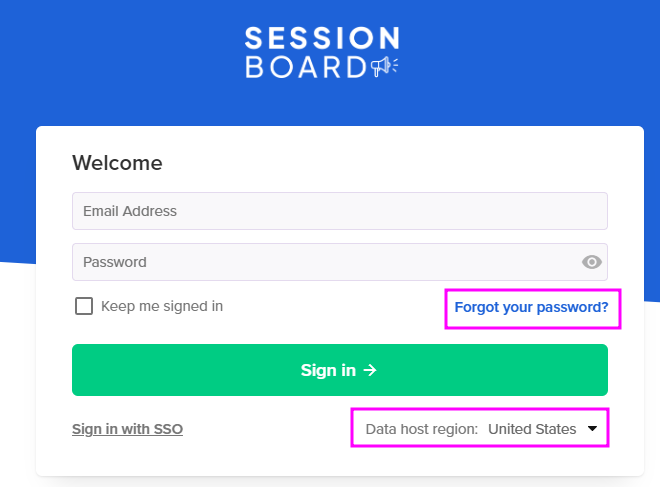Click the SESSION word in the logo
This screenshot has width=660, height=487.
click(322, 39)
